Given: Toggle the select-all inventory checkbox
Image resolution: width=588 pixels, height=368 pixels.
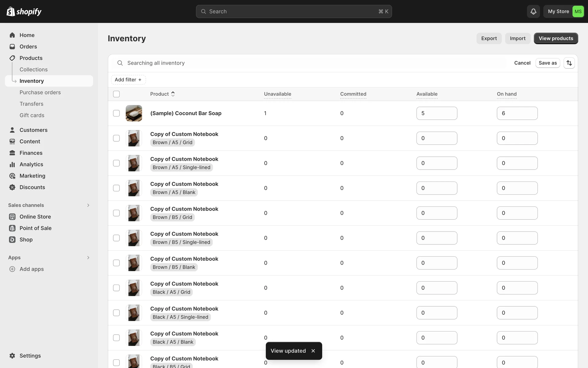Looking at the screenshot, I should (x=116, y=94).
